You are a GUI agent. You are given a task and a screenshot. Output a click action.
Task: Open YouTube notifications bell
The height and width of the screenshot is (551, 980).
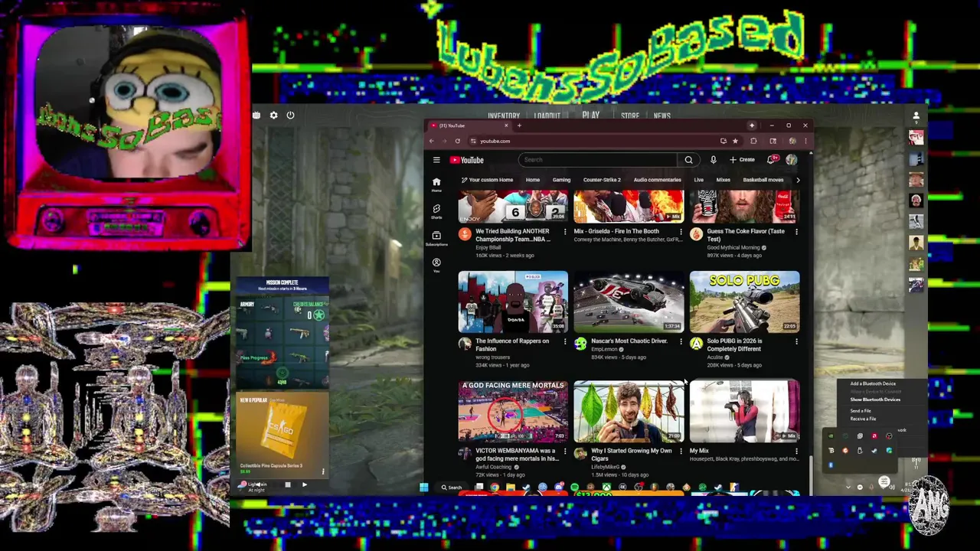tap(773, 160)
